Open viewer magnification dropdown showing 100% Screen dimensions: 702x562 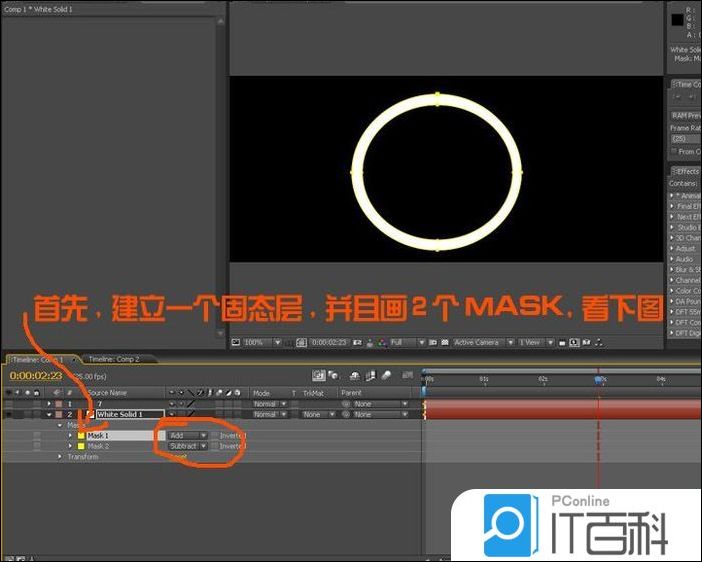point(262,343)
